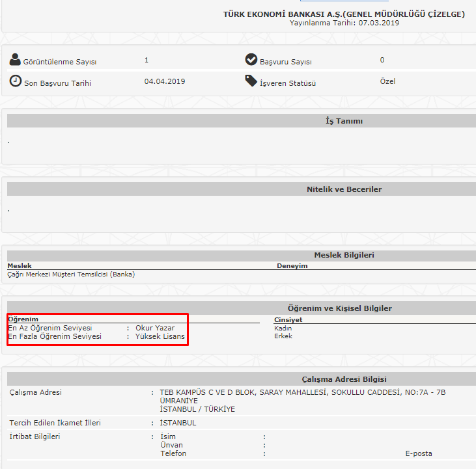Screen dimensions: 476x469
Task: Click the Çalışma Adresi Bilgisi section header
Action: (344, 379)
